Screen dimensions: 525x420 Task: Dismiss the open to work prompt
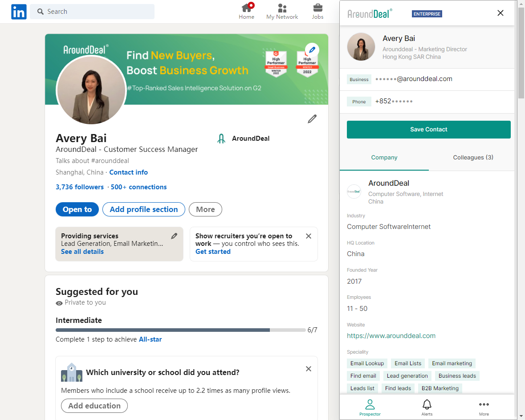[x=309, y=236]
